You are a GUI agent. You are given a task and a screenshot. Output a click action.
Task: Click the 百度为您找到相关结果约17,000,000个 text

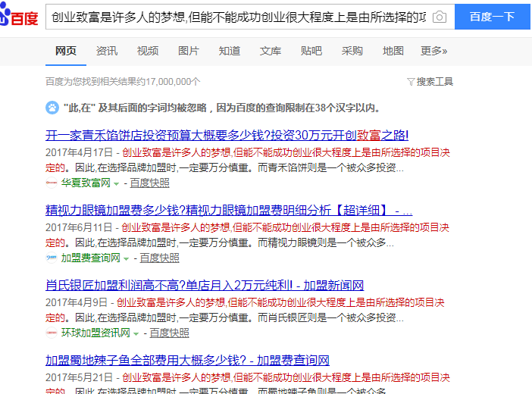coord(123,82)
